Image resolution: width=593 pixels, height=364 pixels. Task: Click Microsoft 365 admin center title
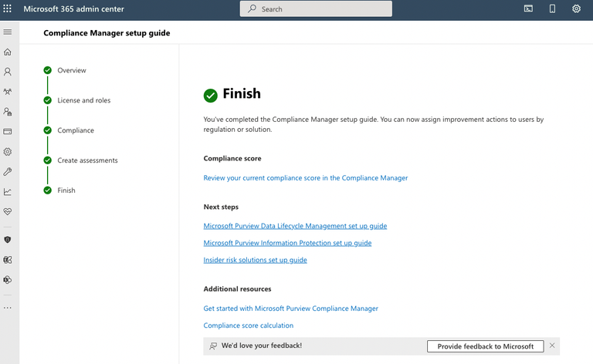(74, 9)
